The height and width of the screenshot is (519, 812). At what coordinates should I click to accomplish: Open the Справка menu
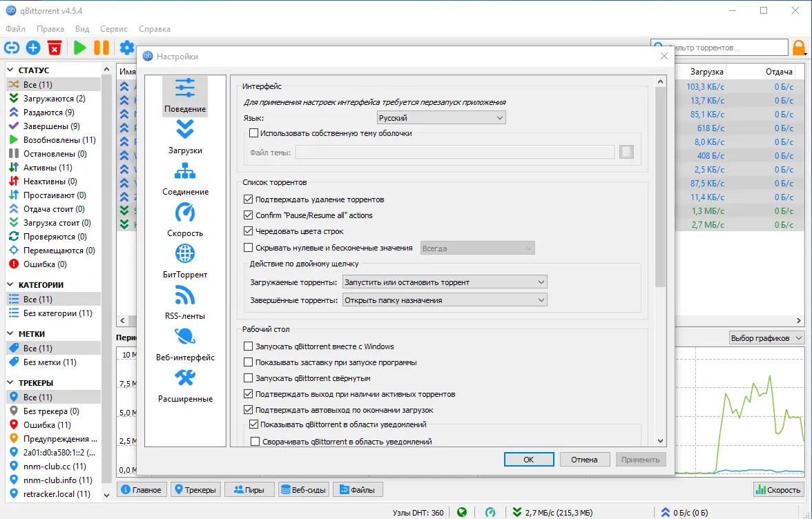pyautogui.click(x=155, y=29)
